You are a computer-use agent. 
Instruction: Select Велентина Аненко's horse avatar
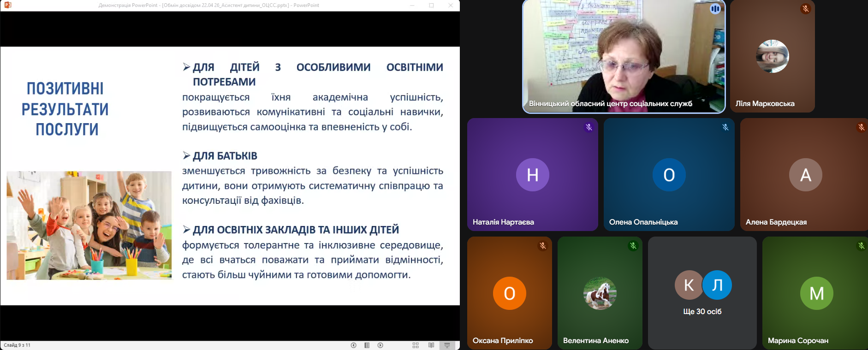tap(600, 293)
